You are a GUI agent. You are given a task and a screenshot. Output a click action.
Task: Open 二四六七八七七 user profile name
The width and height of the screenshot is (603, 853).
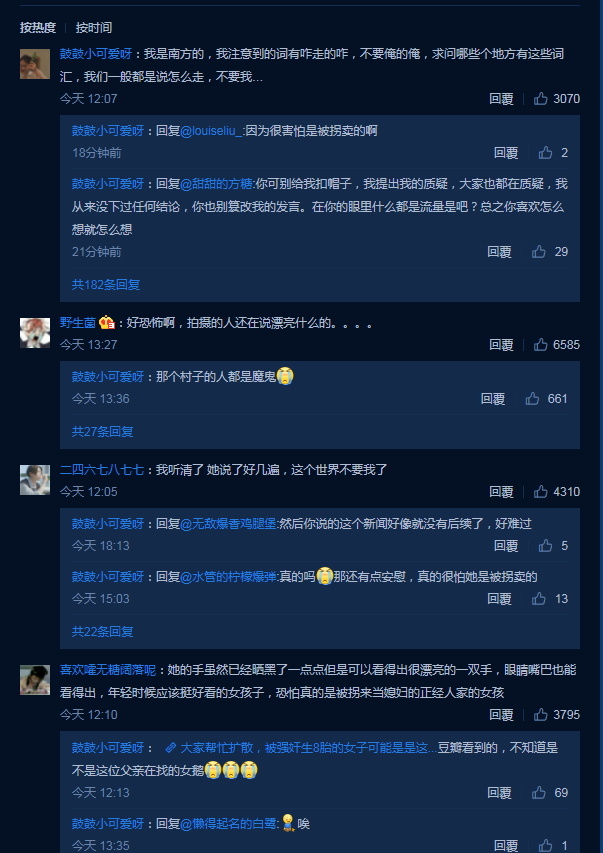click(x=102, y=469)
